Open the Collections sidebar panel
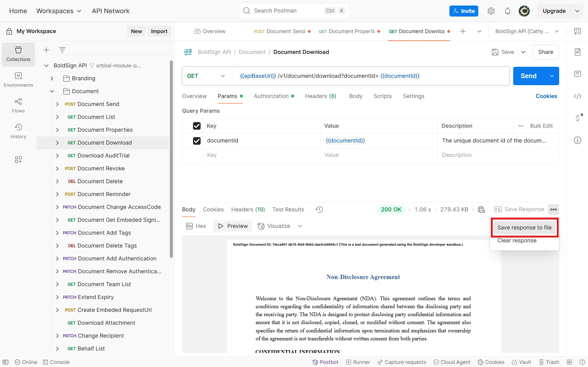 18,54
